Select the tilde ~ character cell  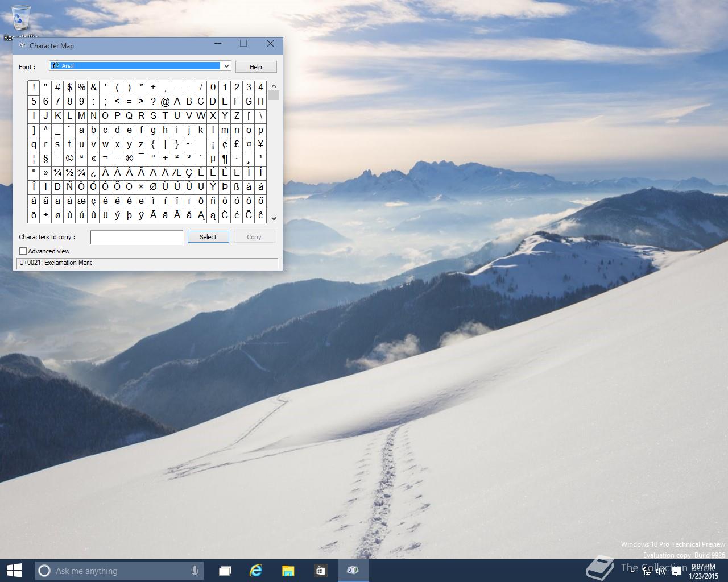pyautogui.click(x=189, y=144)
